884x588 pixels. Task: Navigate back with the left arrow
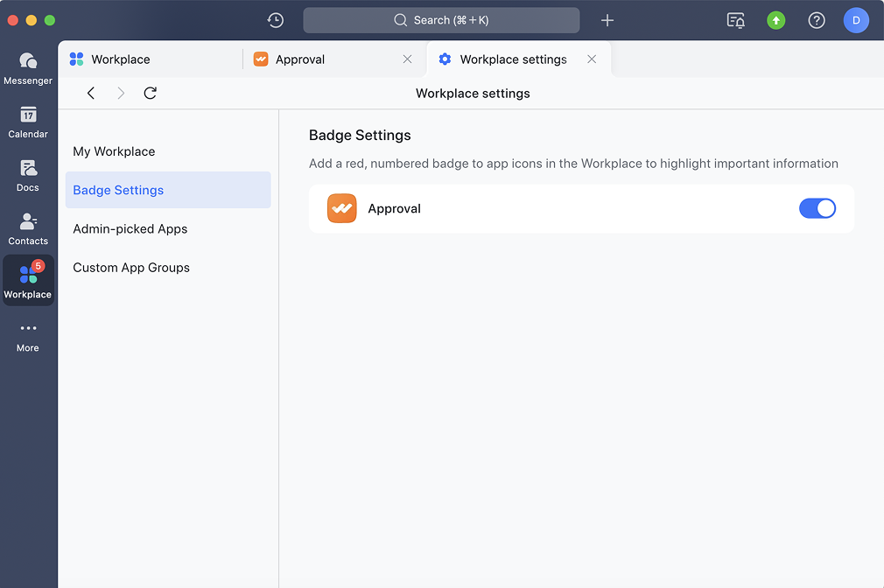91,93
